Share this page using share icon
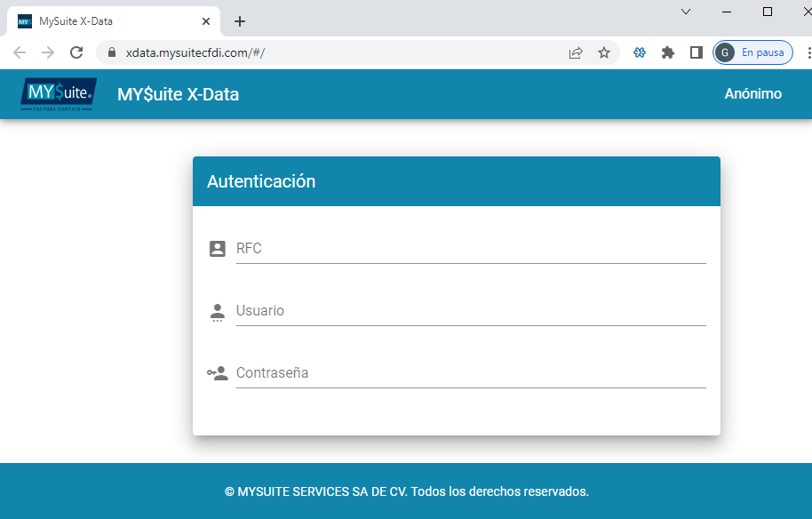The width and height of the screenshot is (812, 519). coord(576,52)
